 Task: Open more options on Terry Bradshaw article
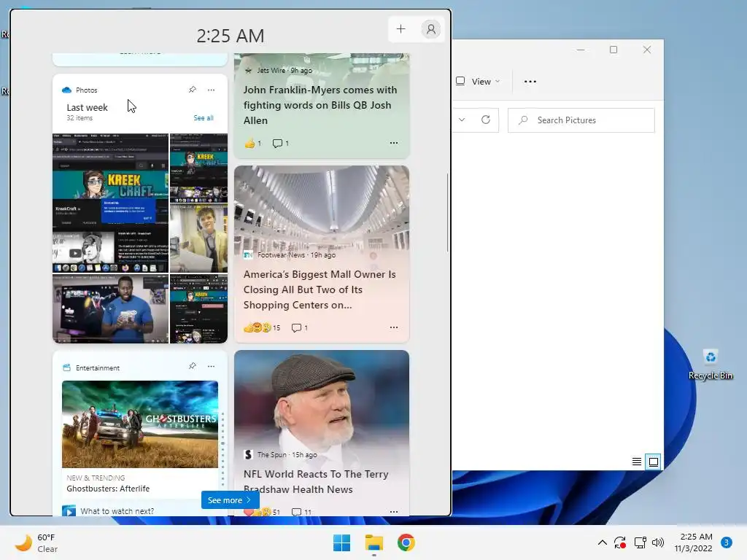[393, 511]
